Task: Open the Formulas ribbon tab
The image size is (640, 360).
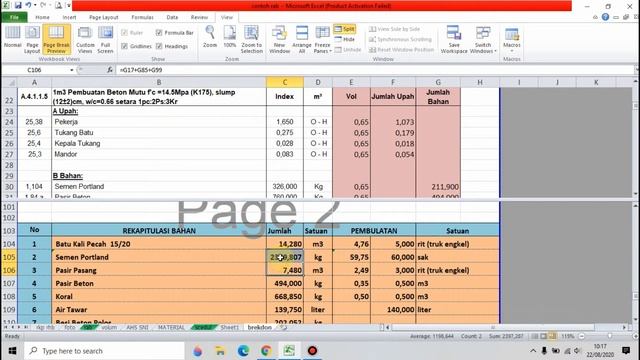Action: click(x=142, y=17)
